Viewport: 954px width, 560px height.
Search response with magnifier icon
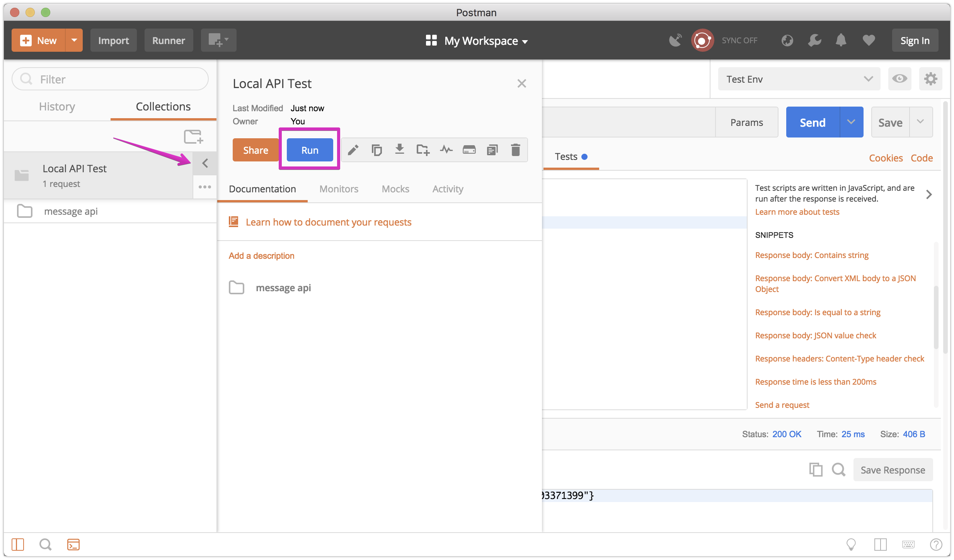click(838, 470)
